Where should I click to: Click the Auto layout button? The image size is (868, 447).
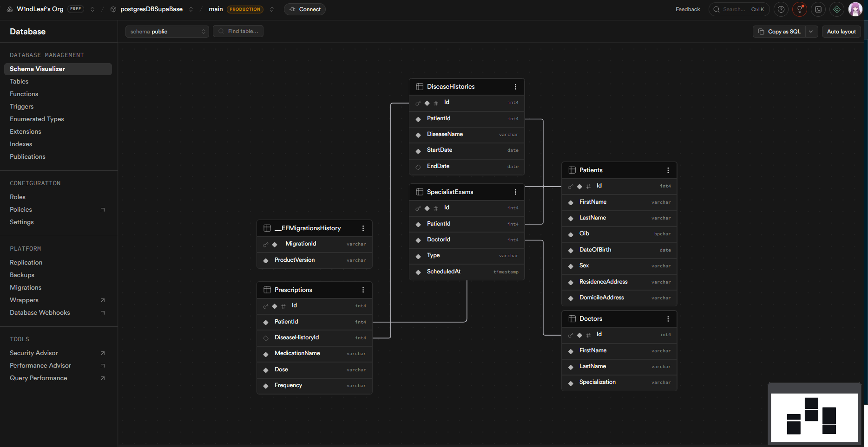coord(841,32)
